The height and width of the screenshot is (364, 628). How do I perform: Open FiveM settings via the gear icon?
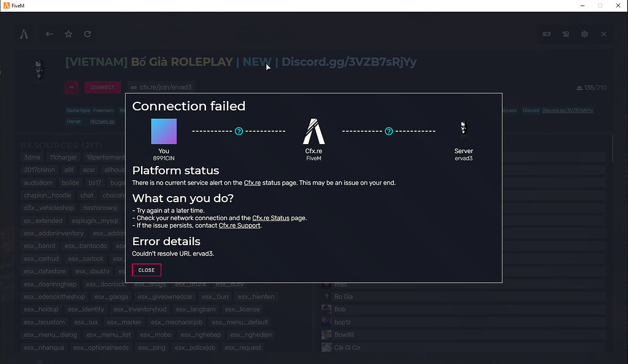click(x=584, y=34)
